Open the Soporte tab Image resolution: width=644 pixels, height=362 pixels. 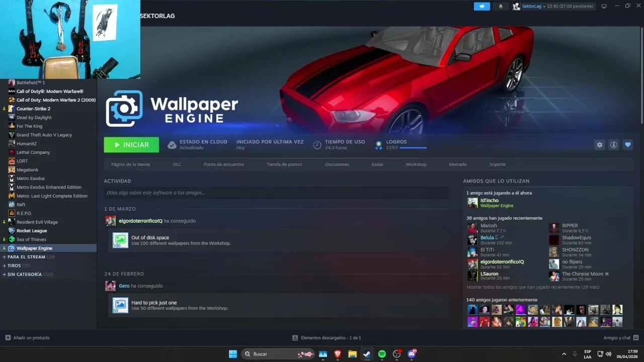tap(498, 164)
